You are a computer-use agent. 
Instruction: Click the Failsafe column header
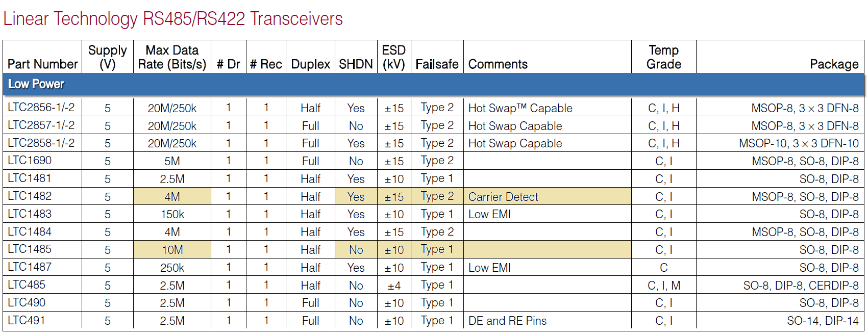[437, 64]
